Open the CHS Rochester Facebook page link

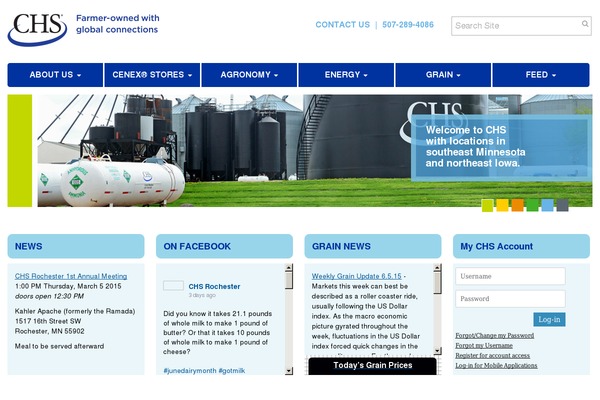pos(214,286)
